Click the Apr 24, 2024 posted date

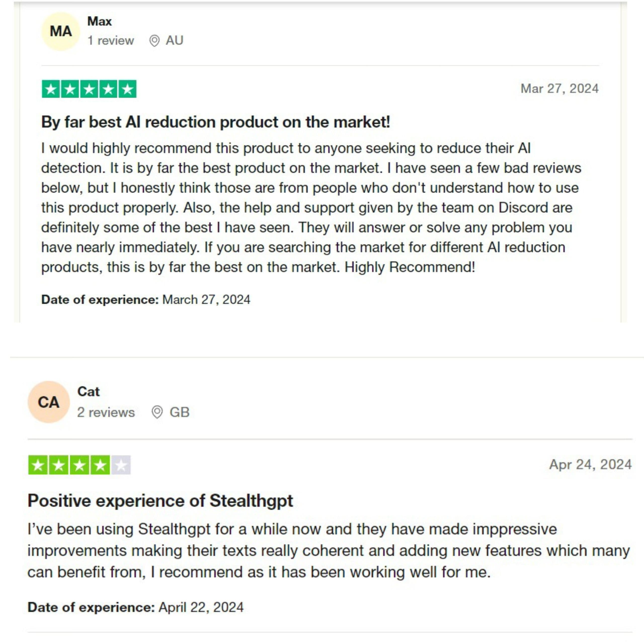click(590, 464)
